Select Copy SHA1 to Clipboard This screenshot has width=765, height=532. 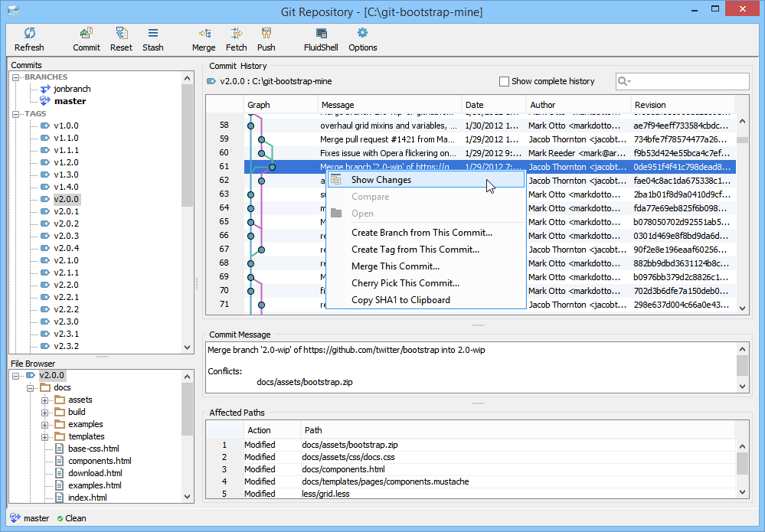click(400, 300)
